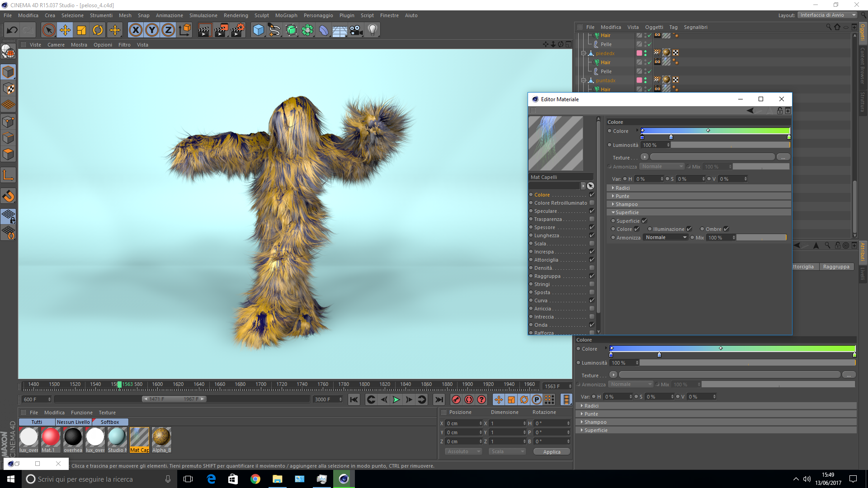Image resolution: width=868 pixels, height=488 pixels.
Task: Select the Alpha_B material thumbnail
Action: point(161,437)
